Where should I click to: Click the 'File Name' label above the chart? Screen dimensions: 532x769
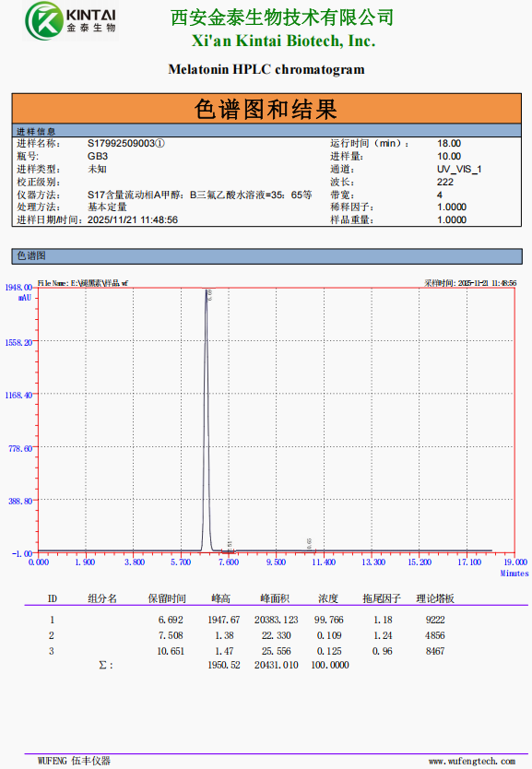coord(82,283)
